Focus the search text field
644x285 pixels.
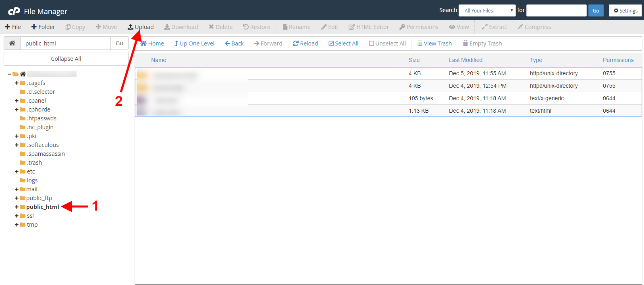tap(557, 10)
